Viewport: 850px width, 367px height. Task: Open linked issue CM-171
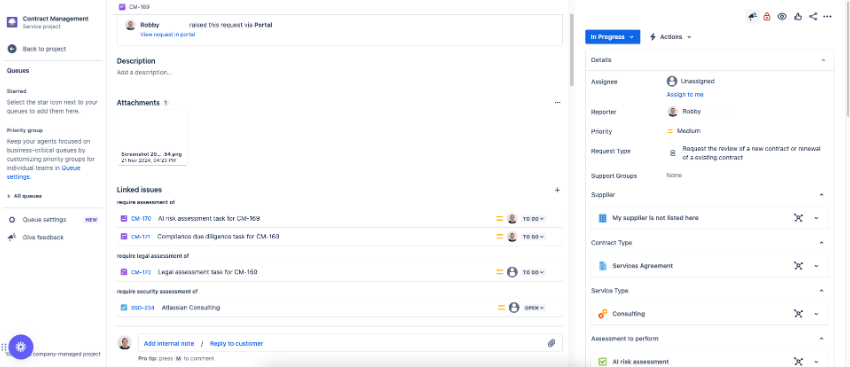point(141,237)
